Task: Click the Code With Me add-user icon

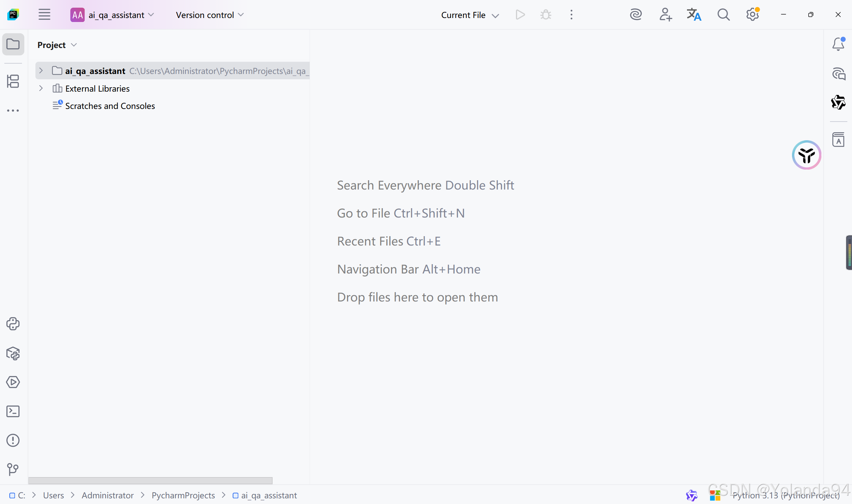Action: point(665,15)
